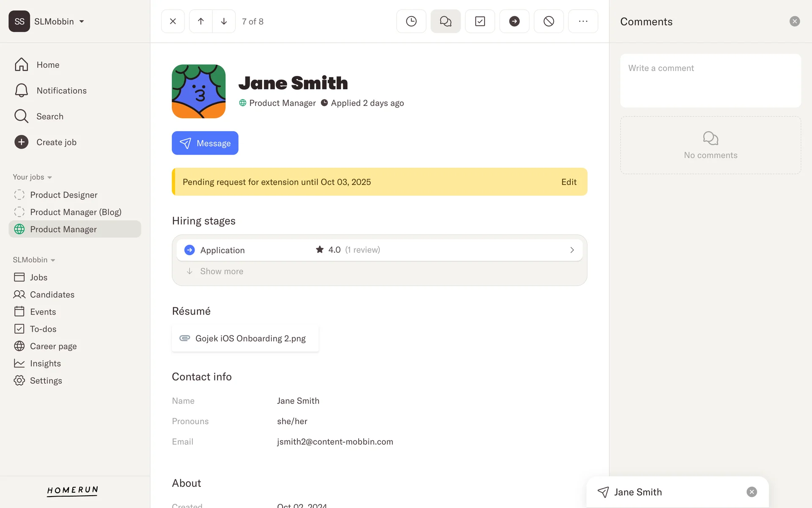Click Edit on the pending extension banner
Image resolution: width=812 pixels, height=508 pixels.
pyautogui.click(x=568, y=182)
